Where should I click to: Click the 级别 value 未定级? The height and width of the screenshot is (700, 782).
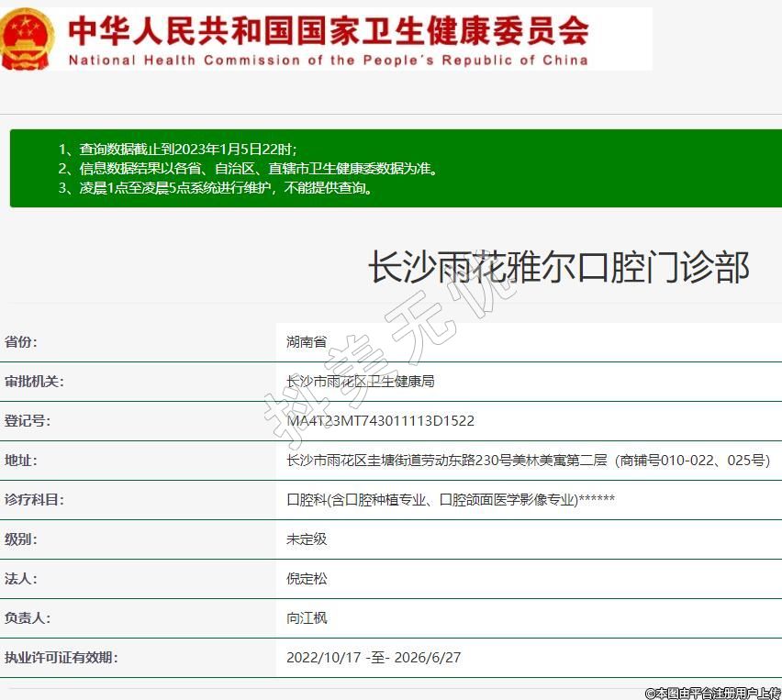click(x=307, y=539)
